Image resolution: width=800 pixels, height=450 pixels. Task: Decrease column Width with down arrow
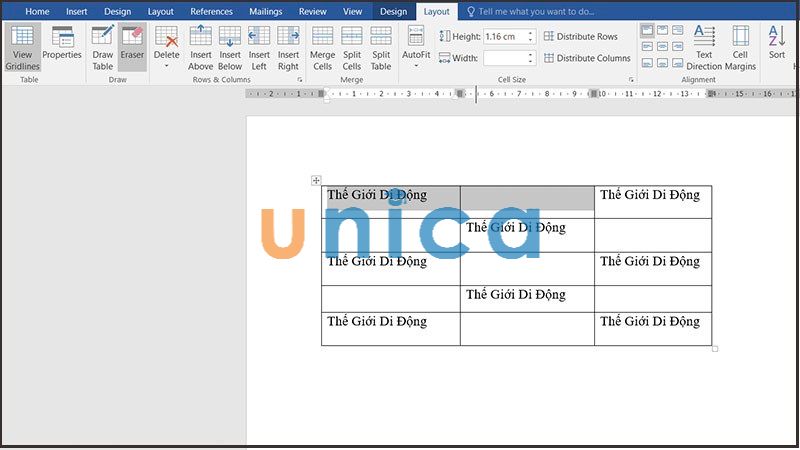click(x=531, y=62)
